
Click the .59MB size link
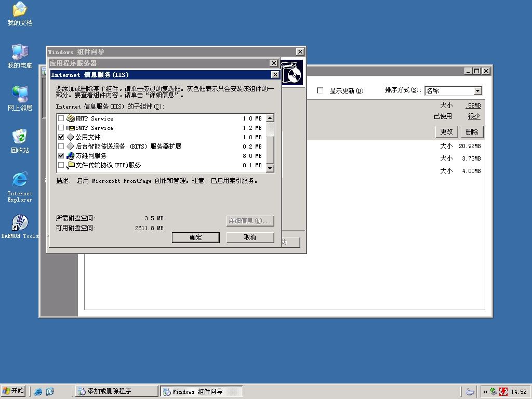(473, 105)
